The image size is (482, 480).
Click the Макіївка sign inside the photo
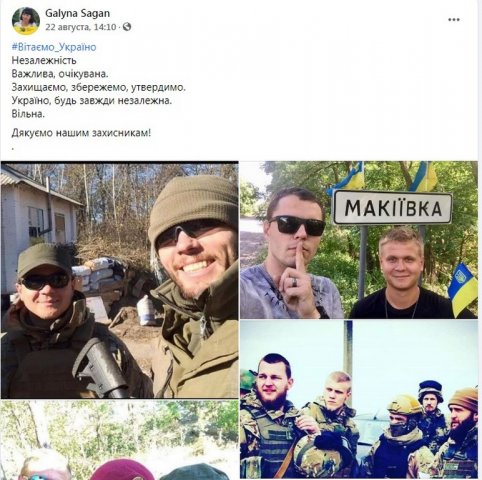393,208
